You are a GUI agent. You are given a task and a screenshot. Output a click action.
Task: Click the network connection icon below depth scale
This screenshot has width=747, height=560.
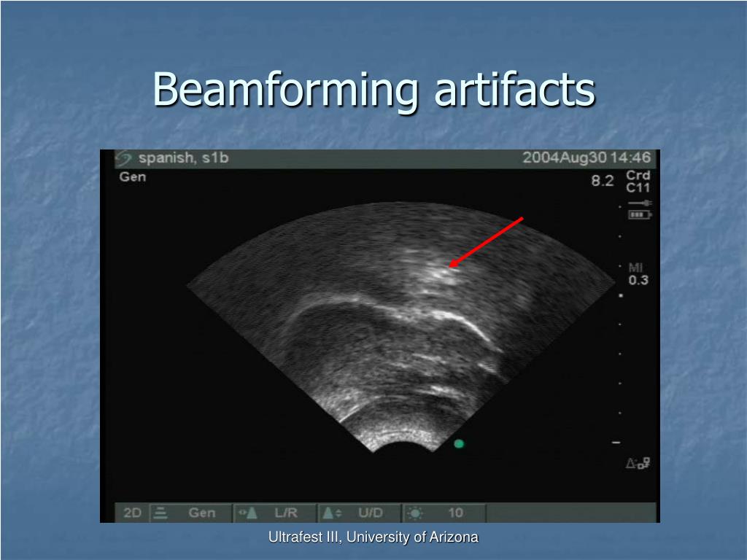coord(638,463)
